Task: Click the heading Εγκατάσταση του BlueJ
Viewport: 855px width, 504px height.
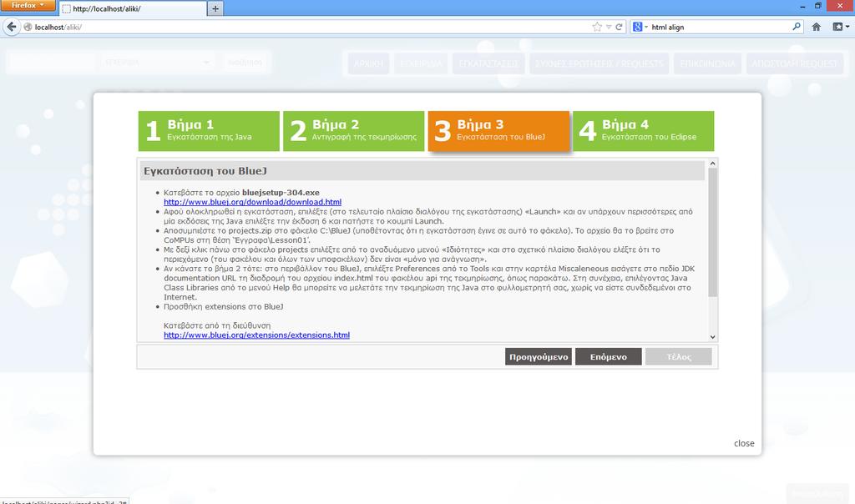Action: [205, 171]
